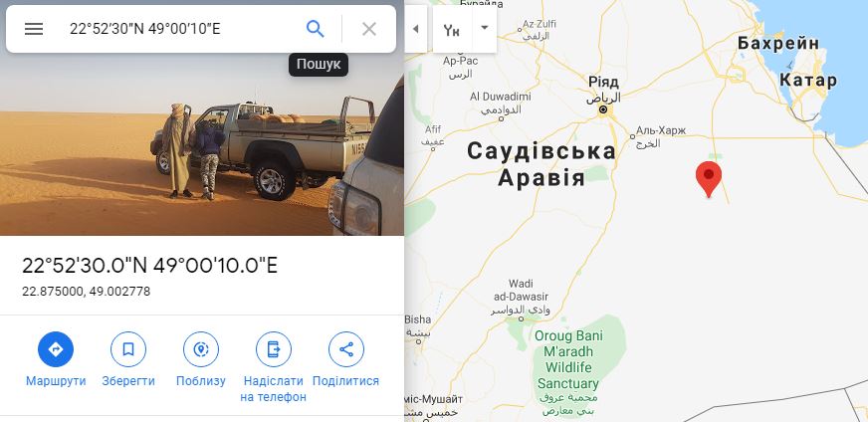Click the Ріяд city label
Viewport: 868px width, 422px height.
click(x=603, y=82)
